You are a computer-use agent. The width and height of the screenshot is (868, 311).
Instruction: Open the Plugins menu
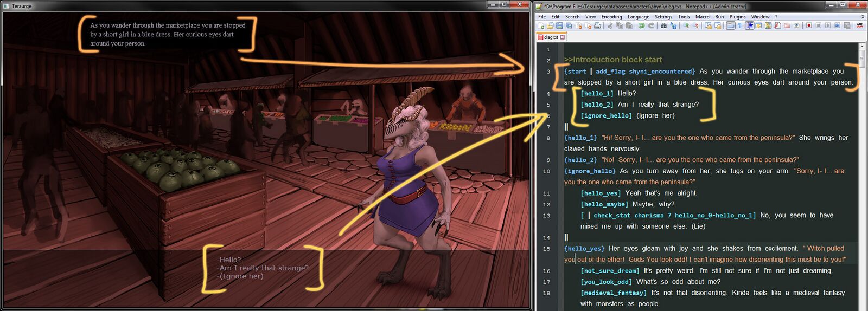click(x=738, y=17)
